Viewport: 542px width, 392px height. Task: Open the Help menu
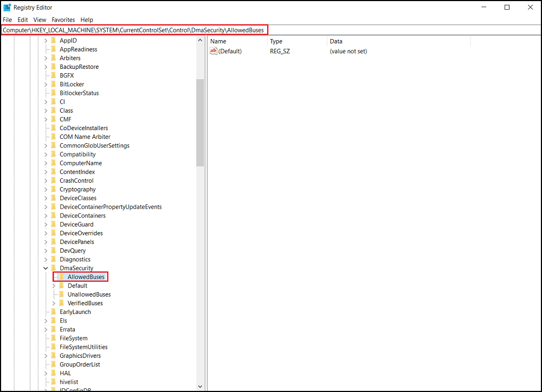point(86,20)
